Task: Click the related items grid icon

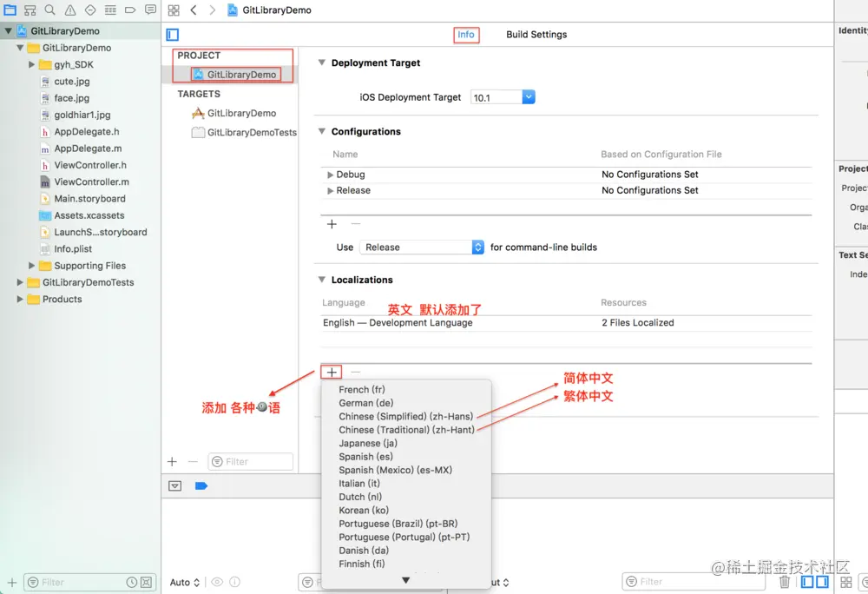Action: click(x=174, y=10)
